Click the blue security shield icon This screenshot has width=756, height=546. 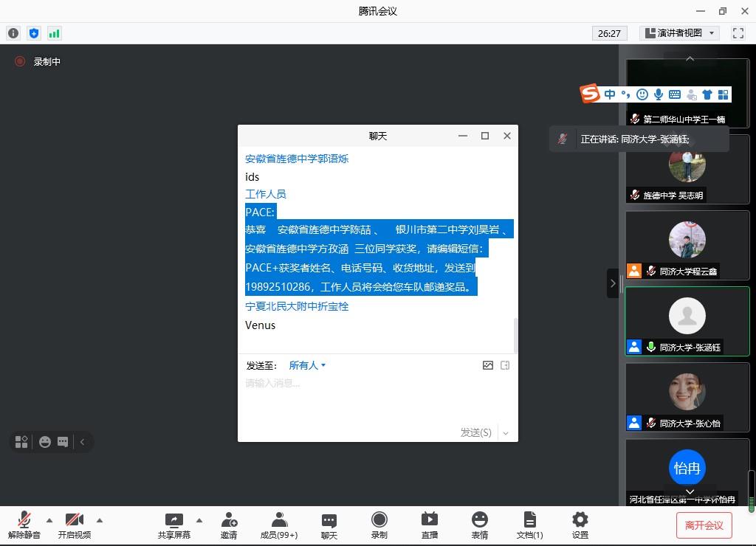point(34,33)
